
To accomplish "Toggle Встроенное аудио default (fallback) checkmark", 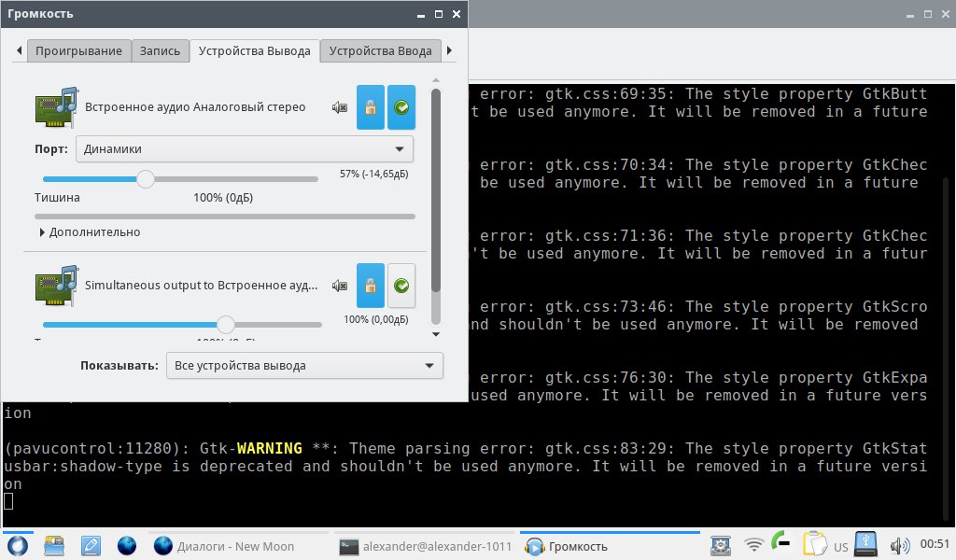I will tap(401, 107).
